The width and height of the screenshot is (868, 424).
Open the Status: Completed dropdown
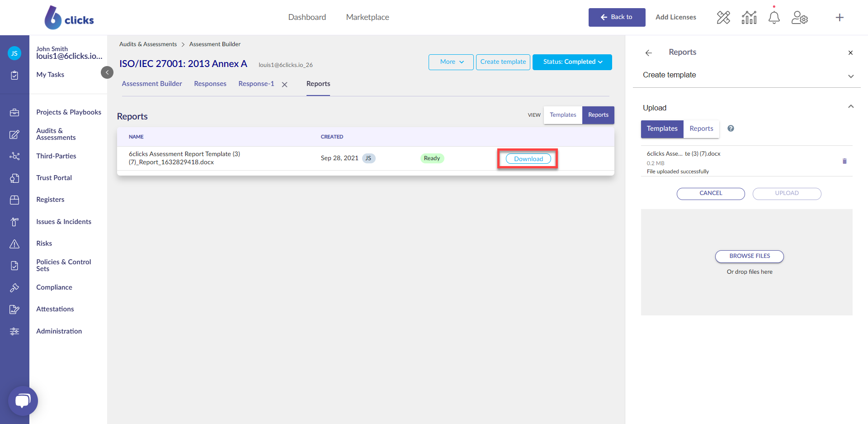pyautogui.click(x=572, y=62)
